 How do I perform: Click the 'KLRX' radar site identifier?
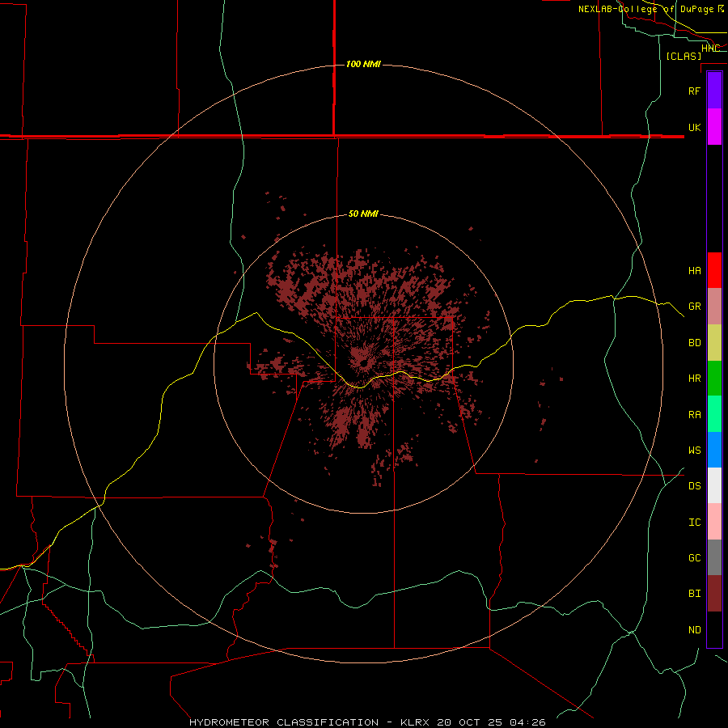(415, 722)
